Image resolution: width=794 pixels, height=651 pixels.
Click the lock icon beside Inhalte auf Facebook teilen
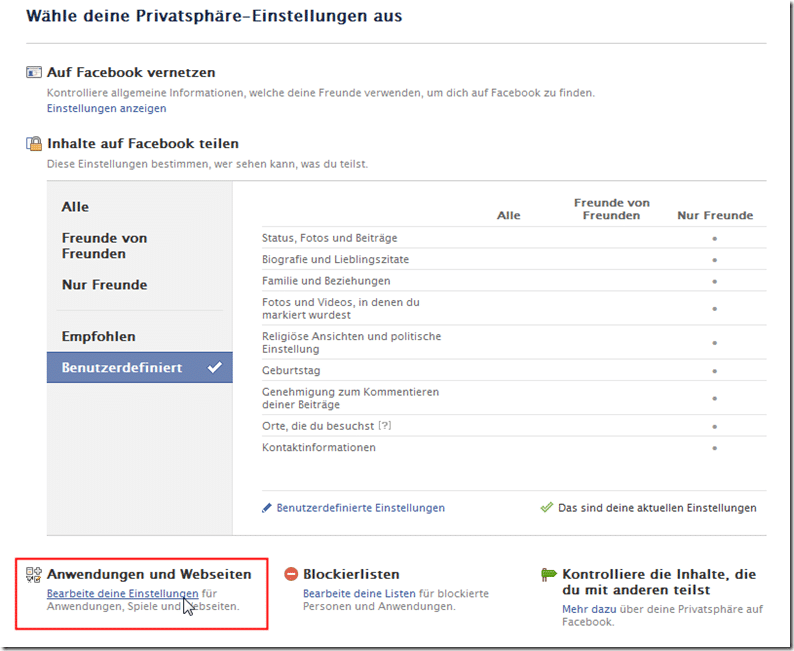coord(34,143)
